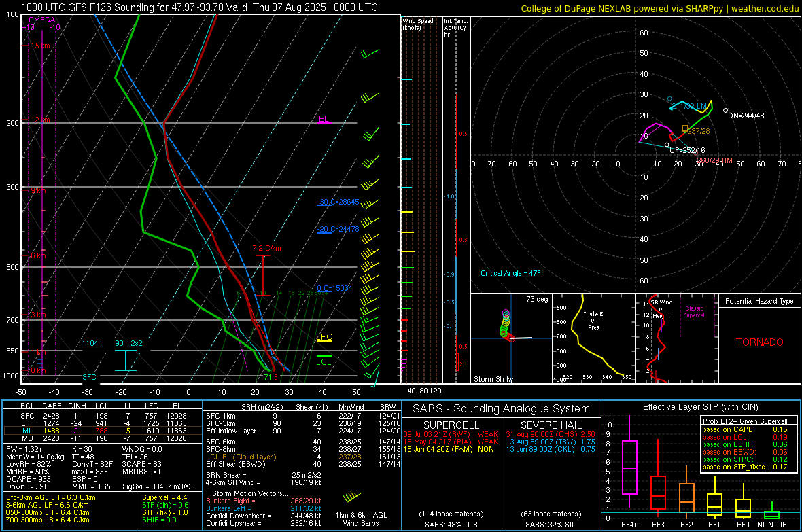Click the EL label on skew-T
The image size is (802, 532).
pyautogui.click(x=324, y=119)
